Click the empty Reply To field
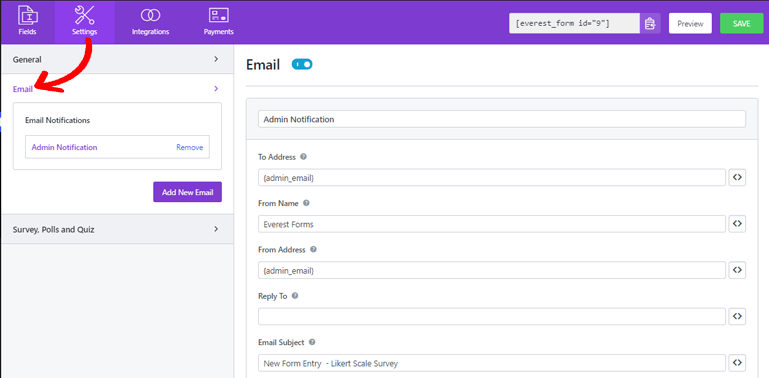The image size is (769, 378). [492, 316]
